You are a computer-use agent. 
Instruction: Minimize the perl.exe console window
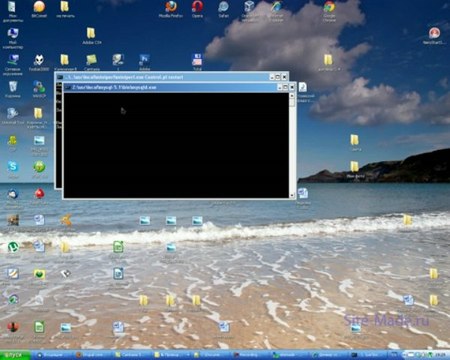coord(272,77)
